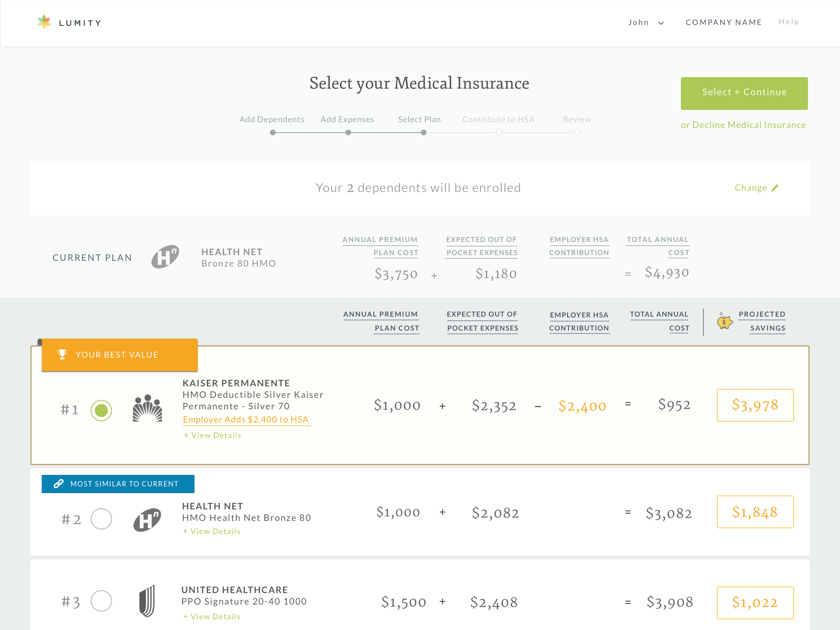Viewport: 840px width, 630px height.
Task: Go to the Contribute to HSA step
Action: point(498,119)
